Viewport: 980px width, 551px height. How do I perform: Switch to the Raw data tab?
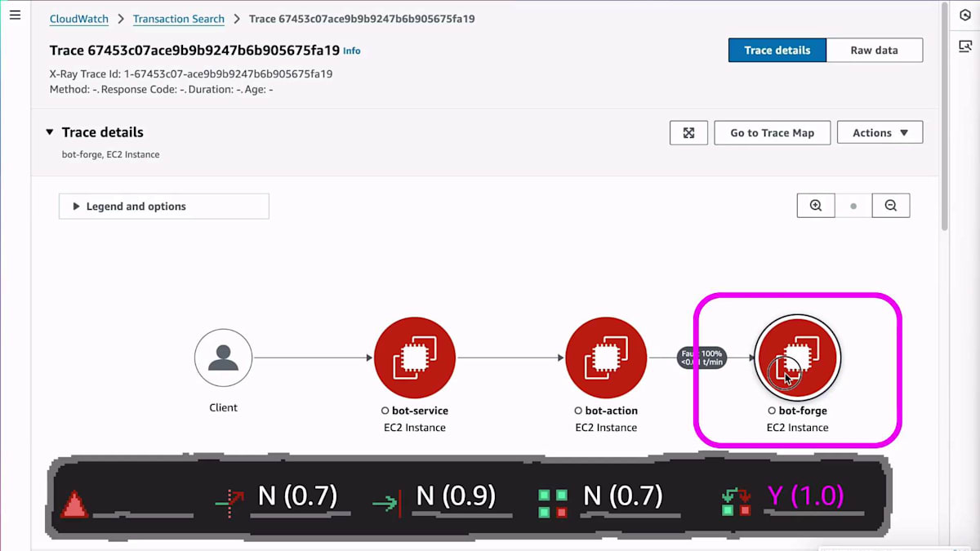[x=874, y=50]
